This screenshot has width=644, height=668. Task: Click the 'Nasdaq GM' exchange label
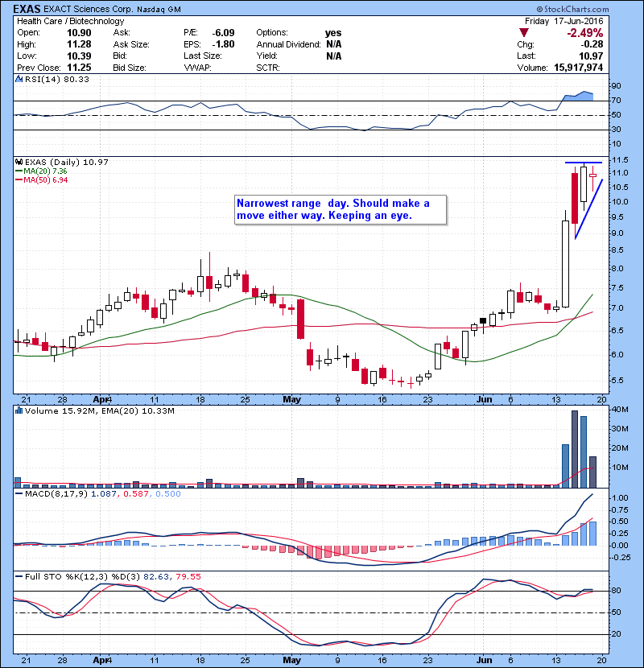[x=159, y=10]
